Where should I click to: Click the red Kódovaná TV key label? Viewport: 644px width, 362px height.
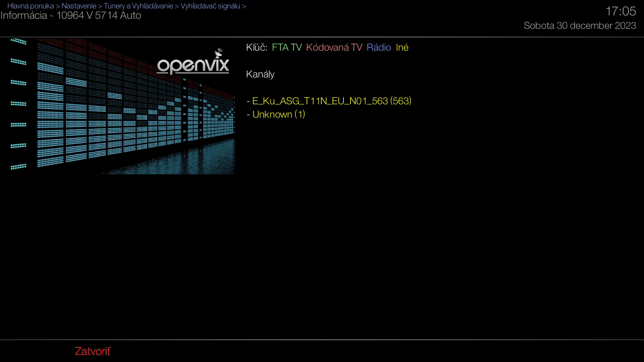click(x=334, y=47)
